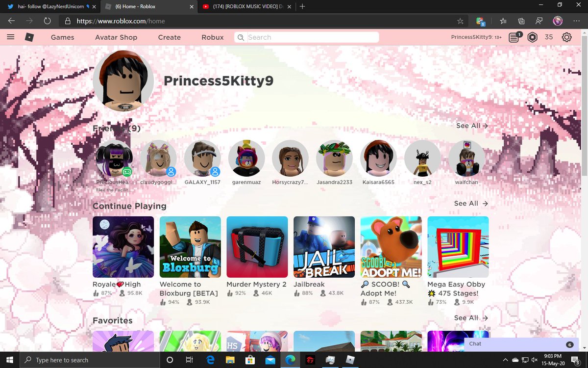Screen dimensions: 588x368
Task: Click the browser feedback icon
Action: click(x=539, y=21)
